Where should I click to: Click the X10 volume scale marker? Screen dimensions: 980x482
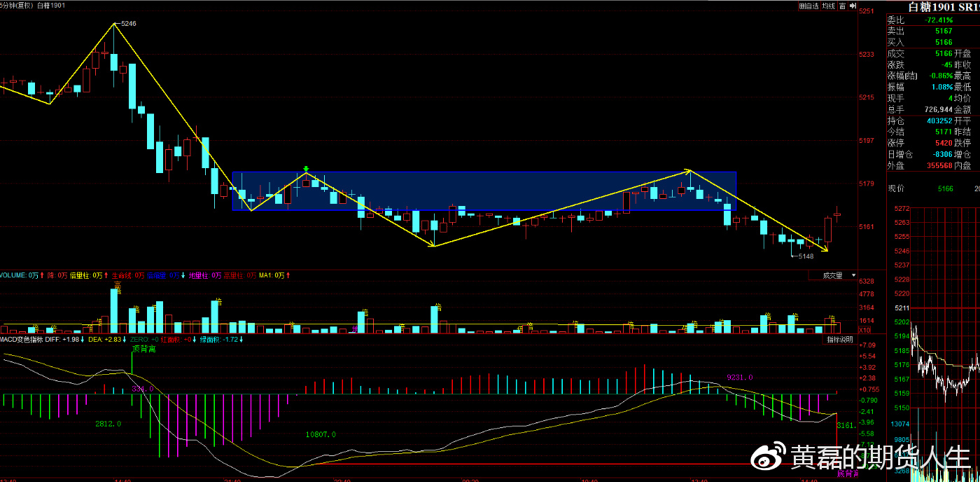tap(864, 330)
